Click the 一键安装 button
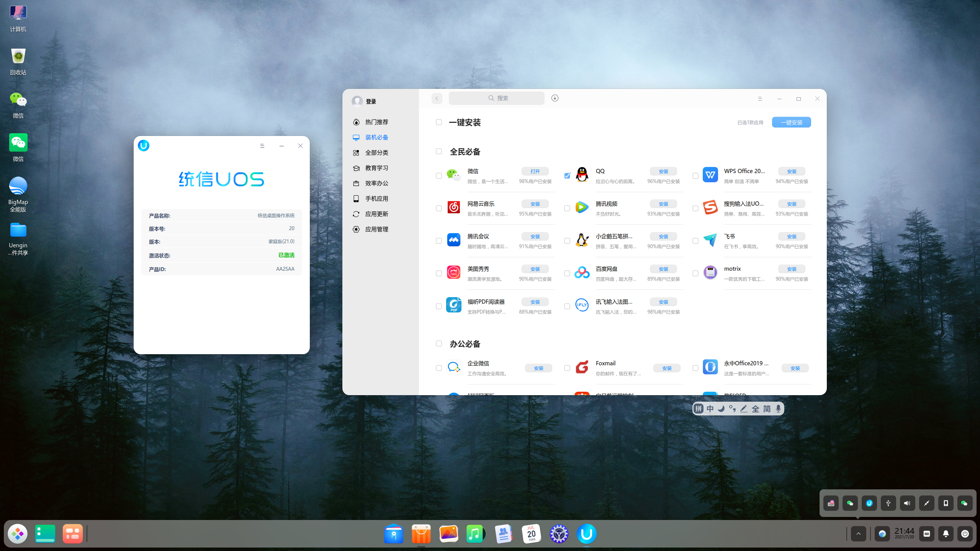980x551 pixels. click(x=791, y=123)
